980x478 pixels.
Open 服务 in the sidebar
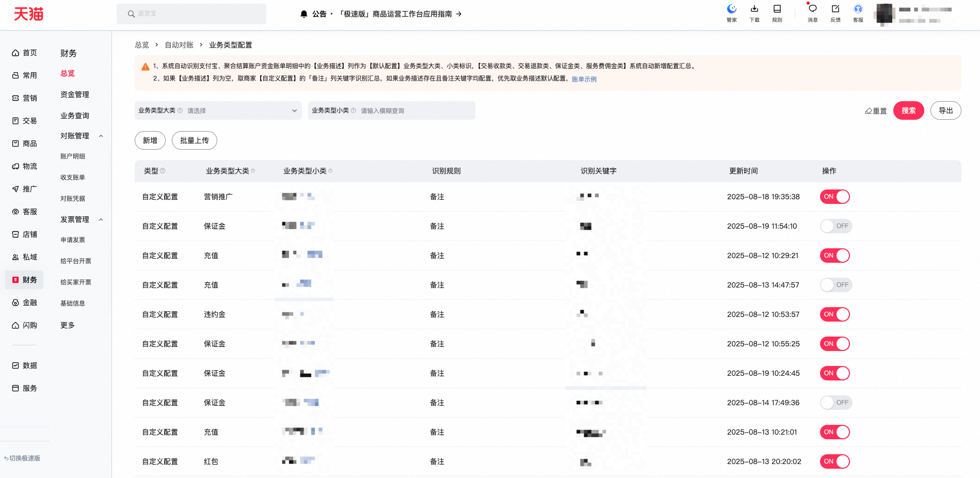(25, 388)
